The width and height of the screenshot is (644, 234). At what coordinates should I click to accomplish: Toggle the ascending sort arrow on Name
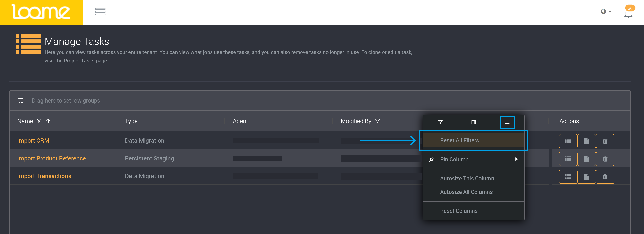coord(48,121)
